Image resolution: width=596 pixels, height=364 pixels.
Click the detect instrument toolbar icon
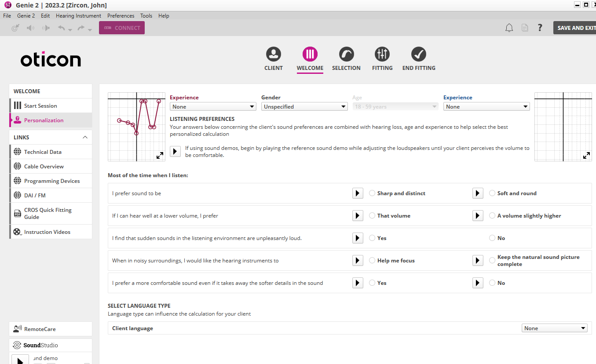(15, 28)
